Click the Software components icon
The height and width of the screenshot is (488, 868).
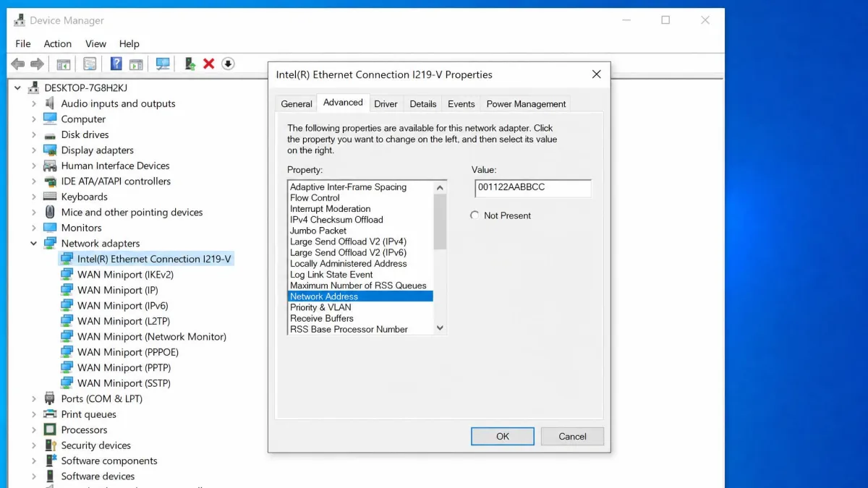tap(50, 461)
